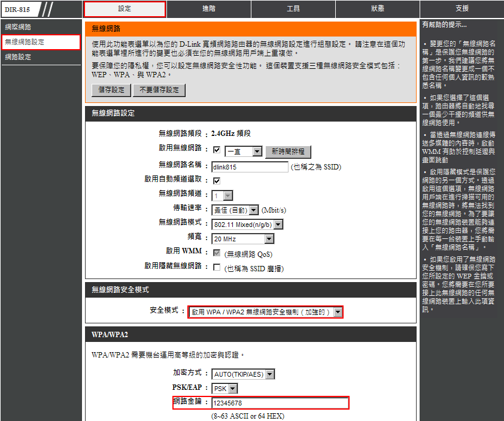Viewport: 504px width, 421px height.
Task: Open the 工具 tab
Action: [x=293, y=9]
